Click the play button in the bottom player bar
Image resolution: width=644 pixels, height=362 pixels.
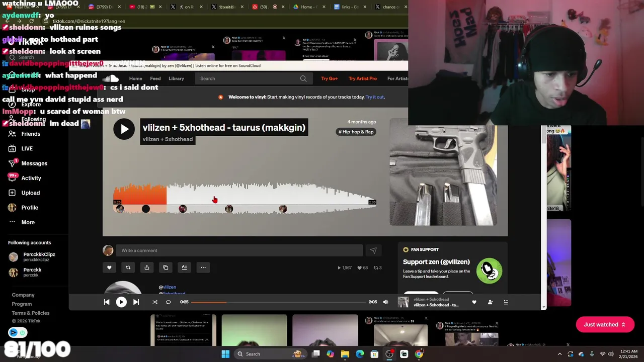click(x=121, y=302)
